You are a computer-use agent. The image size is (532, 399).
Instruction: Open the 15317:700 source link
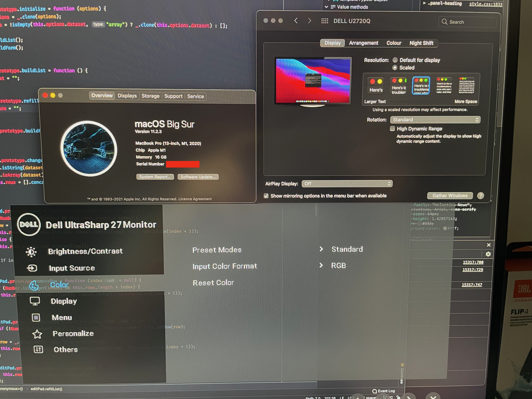(x=473, y=262)
